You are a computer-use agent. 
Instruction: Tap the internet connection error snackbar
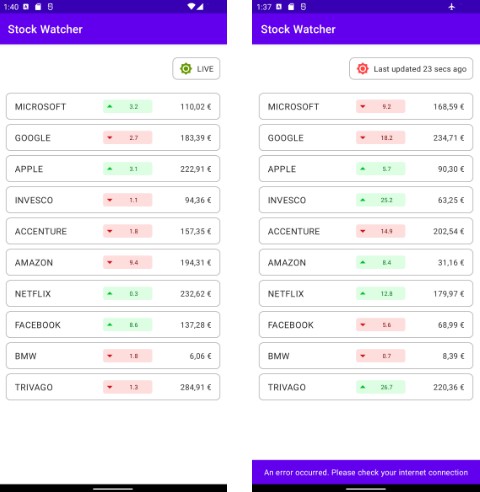tap(366, 472)
